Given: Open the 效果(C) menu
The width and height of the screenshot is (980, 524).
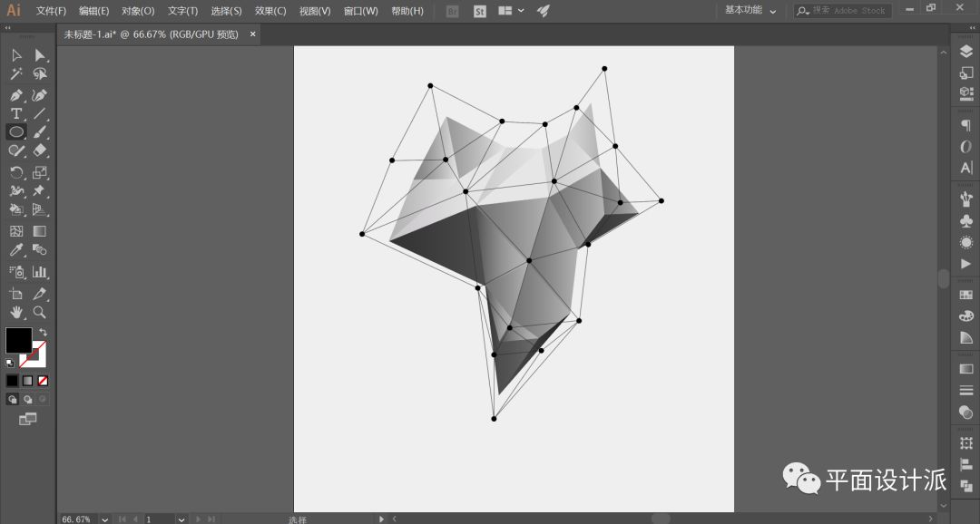Looking at the screenshot, I should (x=270, y=11).
